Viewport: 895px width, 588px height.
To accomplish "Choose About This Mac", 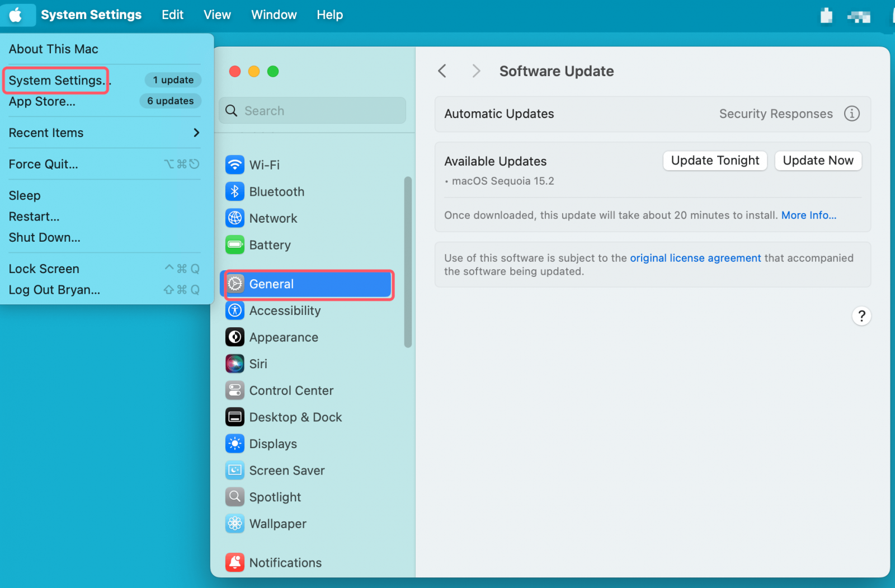I will point(54,49).
